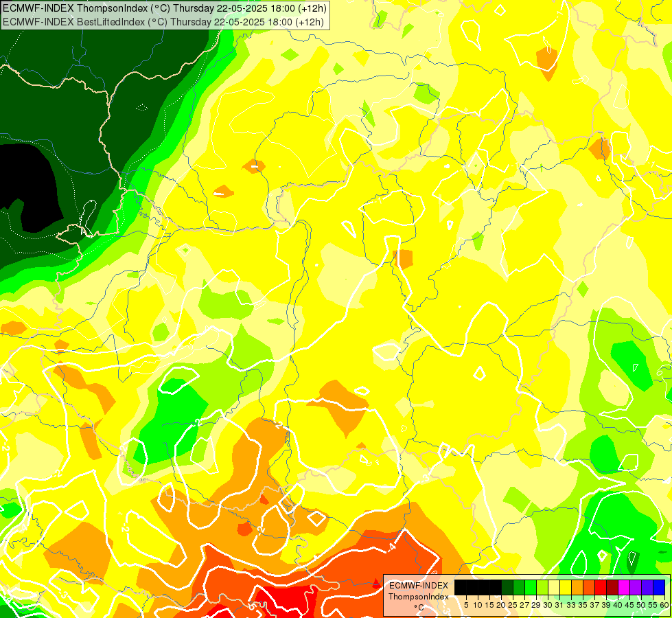672x618 pixels.
Task: Click the legend tick value 39
Action: click(x=606, y=605)
